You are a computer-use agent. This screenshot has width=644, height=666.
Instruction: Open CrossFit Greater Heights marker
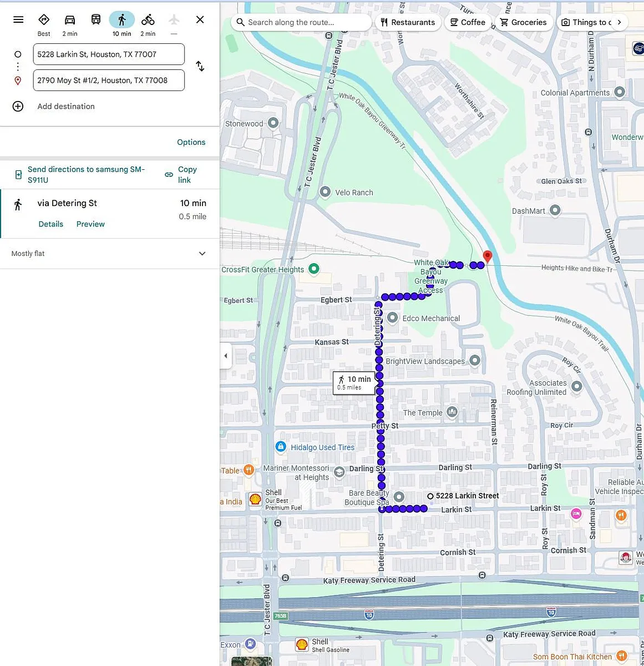(313, 269)
